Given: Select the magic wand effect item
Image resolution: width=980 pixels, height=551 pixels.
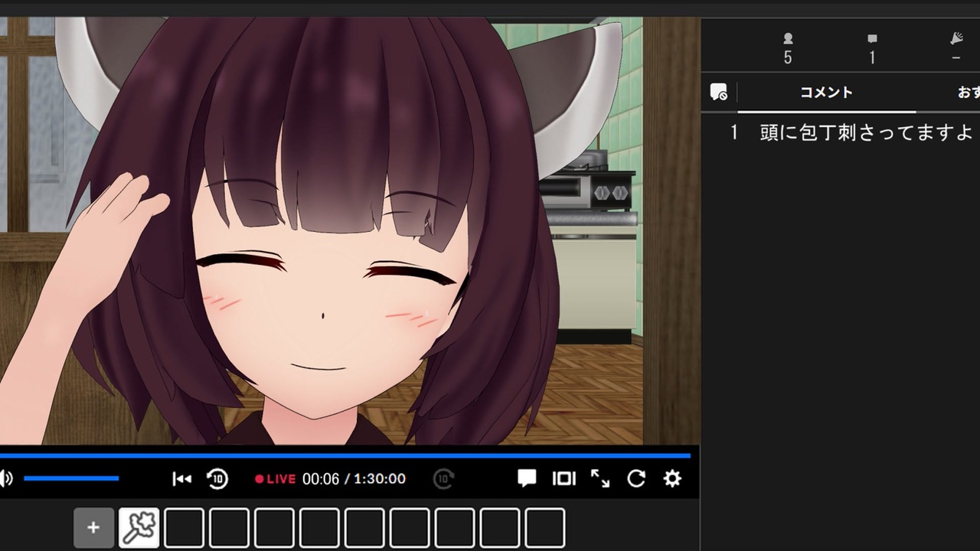Looking at the screenshot, I should [x=139, y=528].
